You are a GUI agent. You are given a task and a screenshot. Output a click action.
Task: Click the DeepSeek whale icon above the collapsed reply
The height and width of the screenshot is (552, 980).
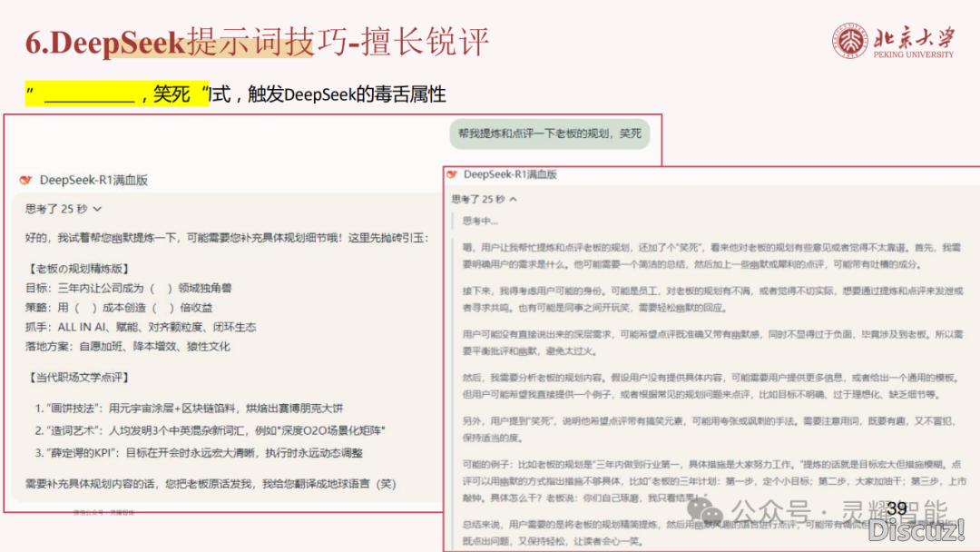(x=25, y=180)
